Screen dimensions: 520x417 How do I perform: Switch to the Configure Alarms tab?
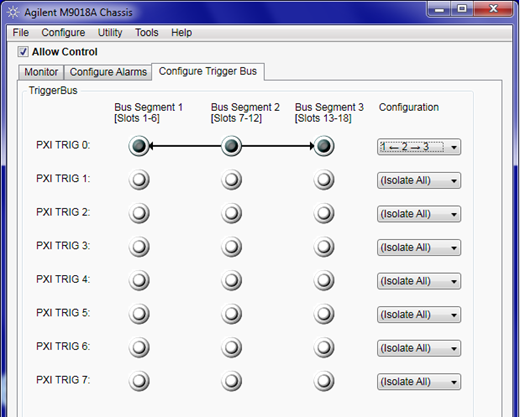click(x=108, y=72)
